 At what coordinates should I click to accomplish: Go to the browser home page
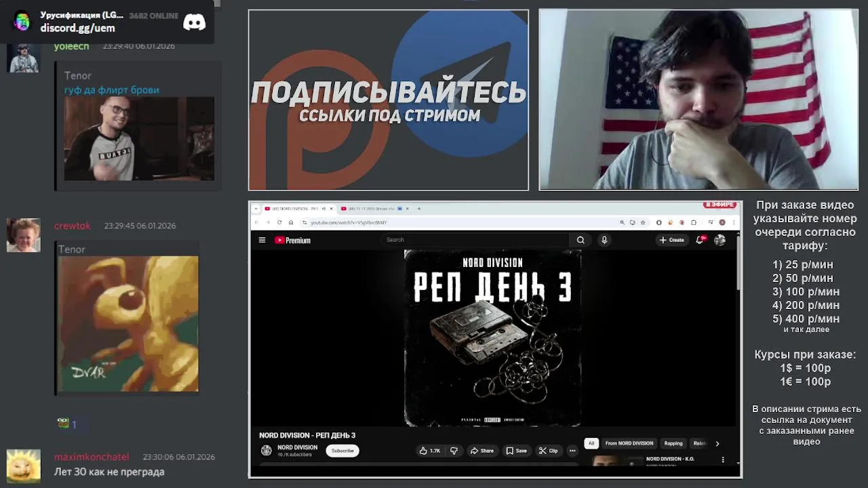tap(291, 222)
